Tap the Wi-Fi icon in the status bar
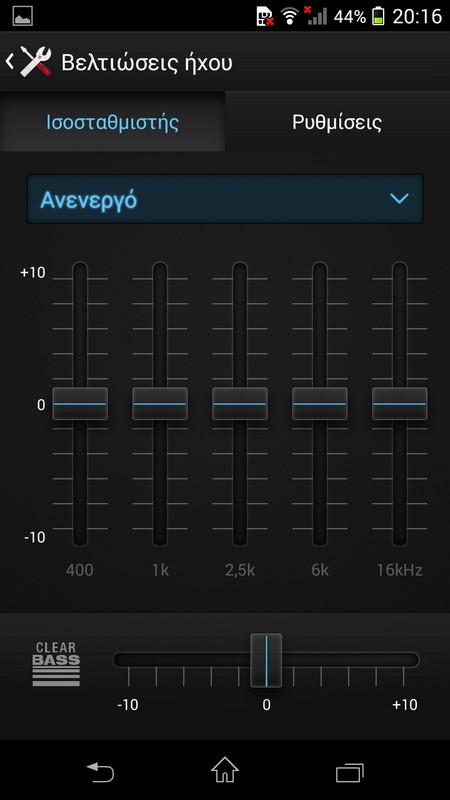 pyautogui.click(x=290, y=16)
